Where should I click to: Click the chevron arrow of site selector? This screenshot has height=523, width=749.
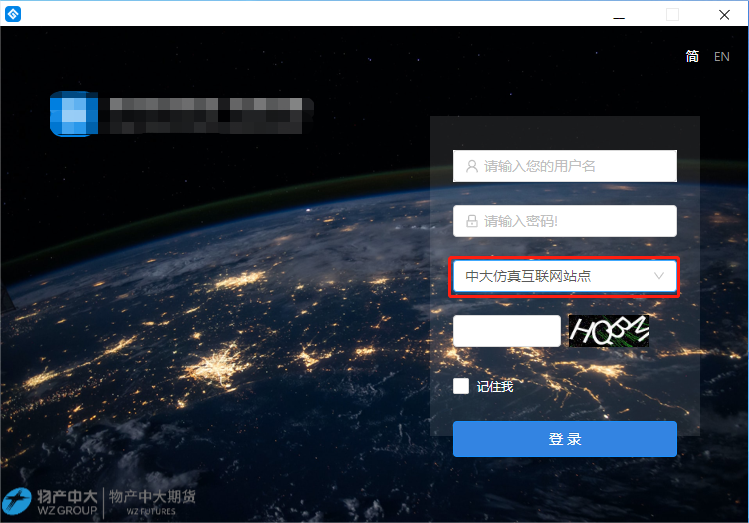point(659,276)
